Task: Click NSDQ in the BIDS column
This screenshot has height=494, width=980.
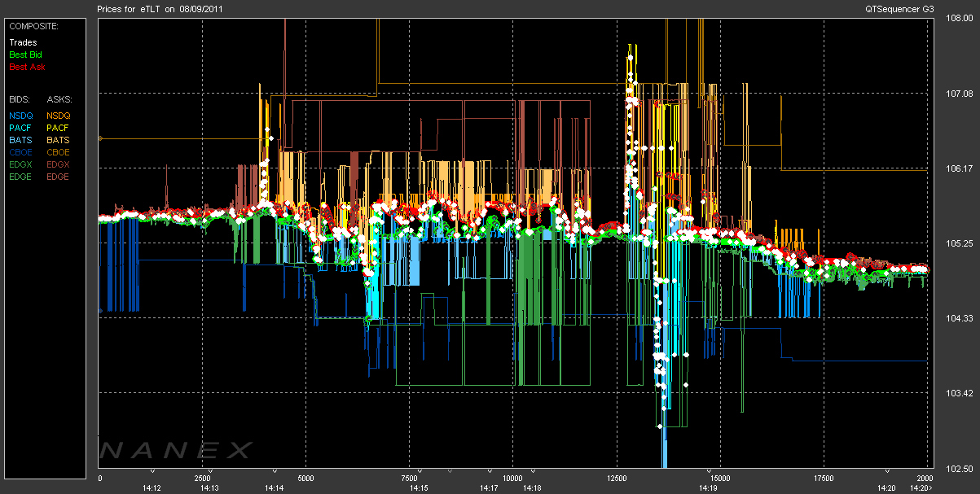Action: [x=20, y=116]
